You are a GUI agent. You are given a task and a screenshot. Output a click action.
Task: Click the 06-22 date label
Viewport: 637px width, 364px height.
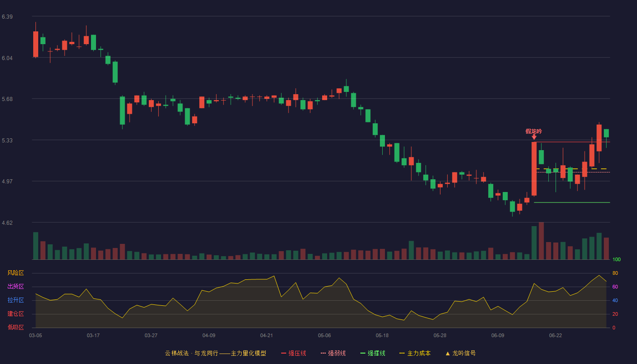tap(556, 335)
